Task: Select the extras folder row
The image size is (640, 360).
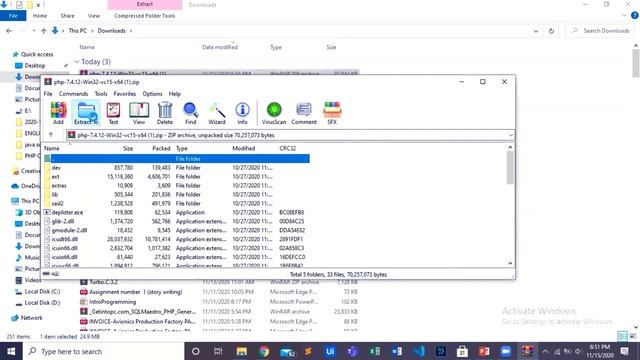Action: click(x=176, y=186)
